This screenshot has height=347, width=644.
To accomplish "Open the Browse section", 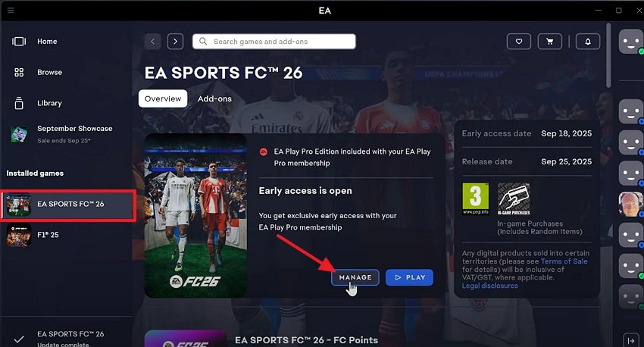I will click(x=38, y=72).
